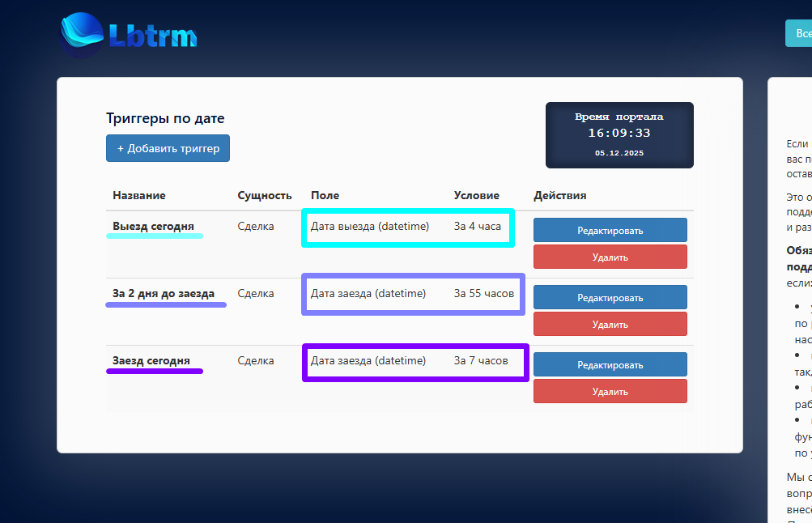Open editing for the Заезд сегодня trigger
The height and width of the screenshot is (523, 812).
(610, 364)
